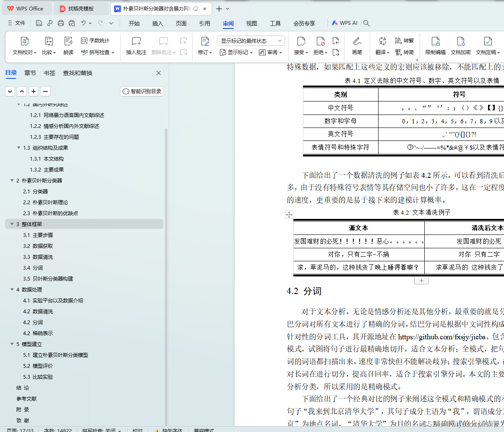Open the 书签 bookmarks panel tab

(49, 73)
